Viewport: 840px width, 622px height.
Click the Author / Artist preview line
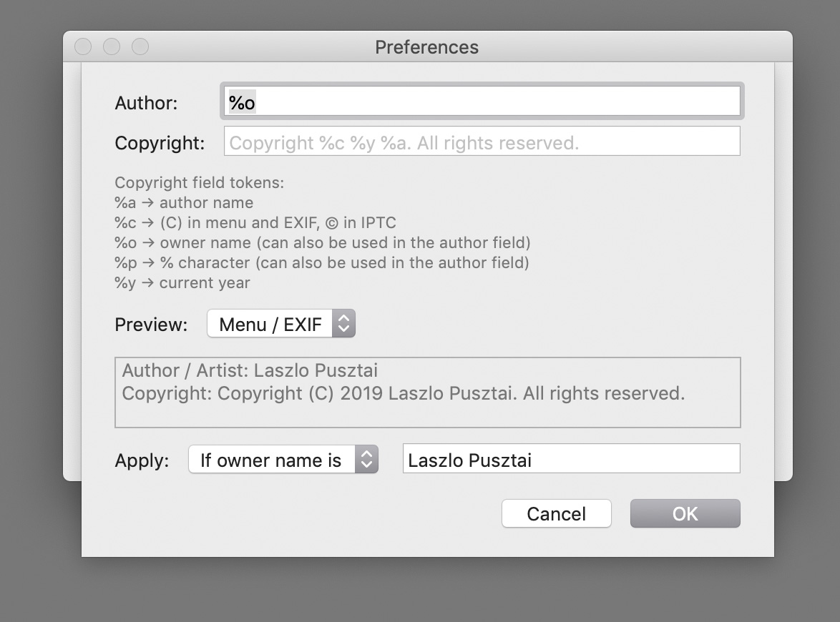point(250,370)
